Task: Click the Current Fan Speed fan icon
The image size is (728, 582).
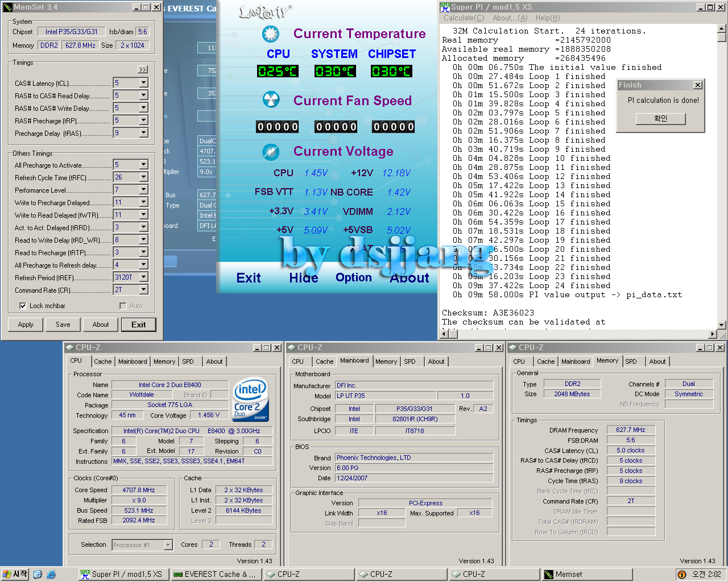Action: pyautogui.click(x=271, y=100)
